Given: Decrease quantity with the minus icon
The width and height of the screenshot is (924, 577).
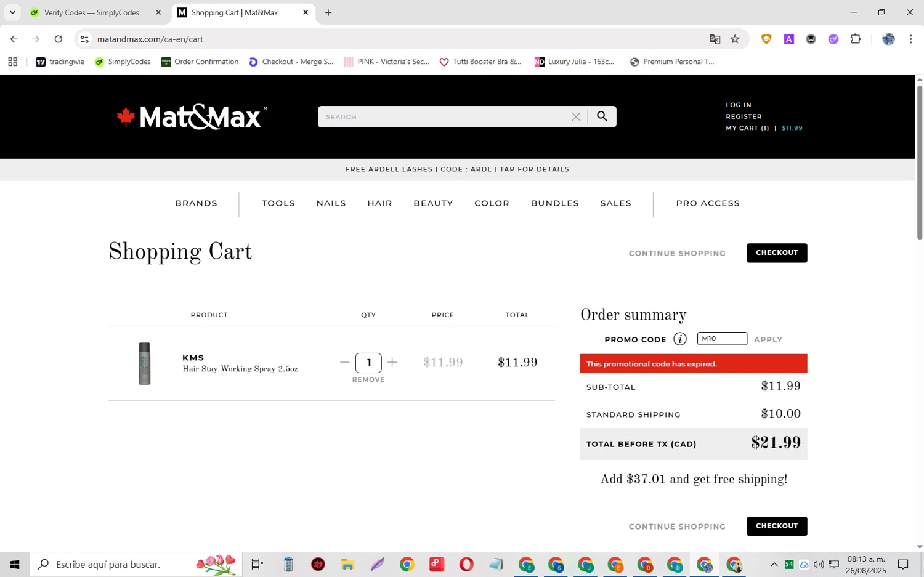Looking at the screenshot, I should pyautogui.click(x=345, y=362).
